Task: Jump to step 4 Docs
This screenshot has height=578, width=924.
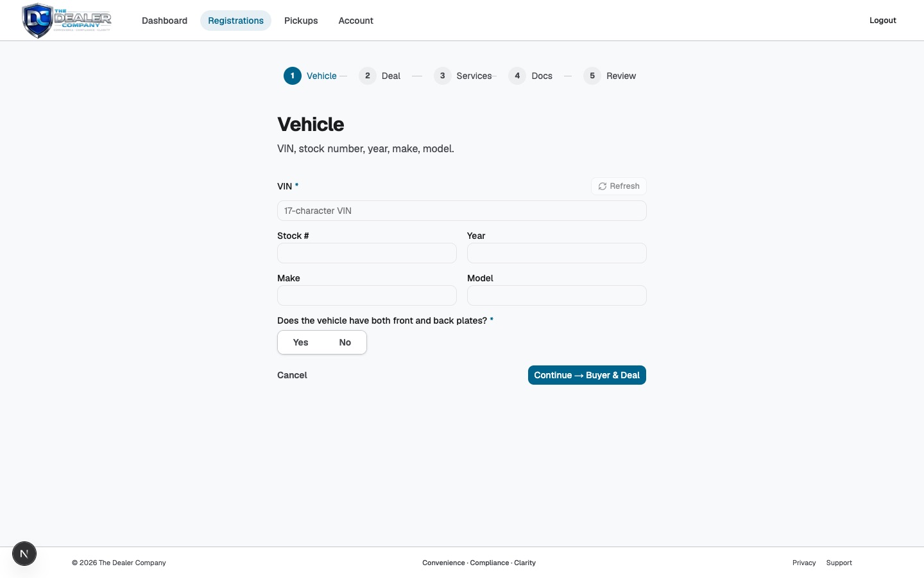Action: click(531, 76)
